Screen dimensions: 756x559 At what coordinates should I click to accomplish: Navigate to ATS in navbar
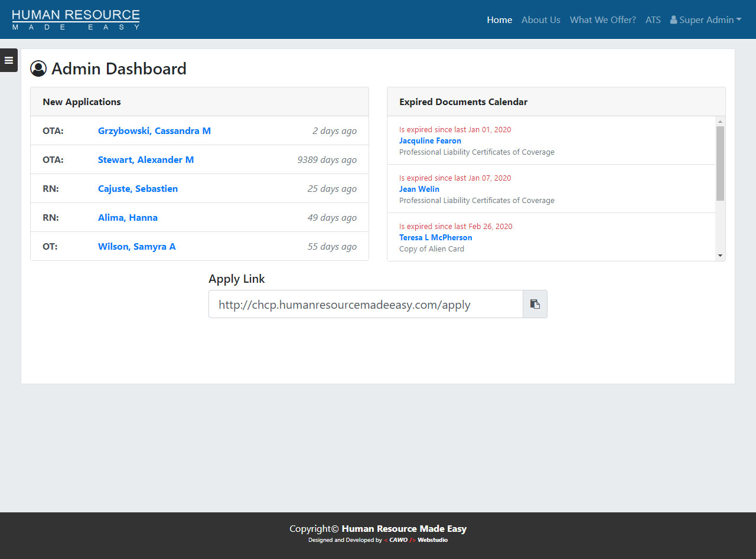point(653,19)
